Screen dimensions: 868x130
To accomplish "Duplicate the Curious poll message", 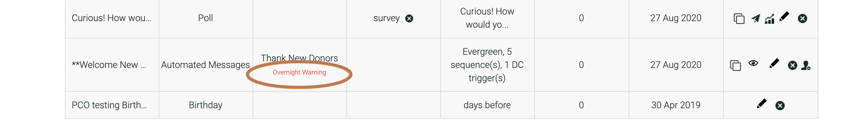I will (739, 18).
